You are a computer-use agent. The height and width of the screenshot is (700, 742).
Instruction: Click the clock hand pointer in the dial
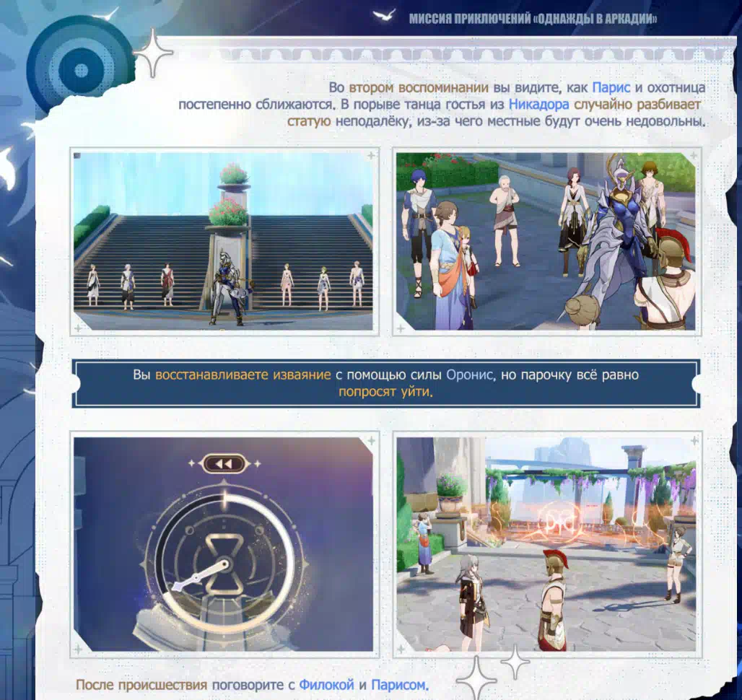200,575
